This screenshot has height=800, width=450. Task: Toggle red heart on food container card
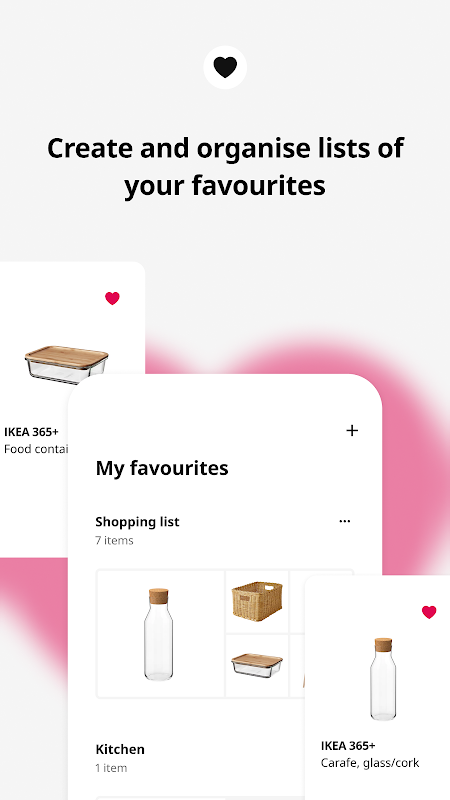(x=112, y=298)
